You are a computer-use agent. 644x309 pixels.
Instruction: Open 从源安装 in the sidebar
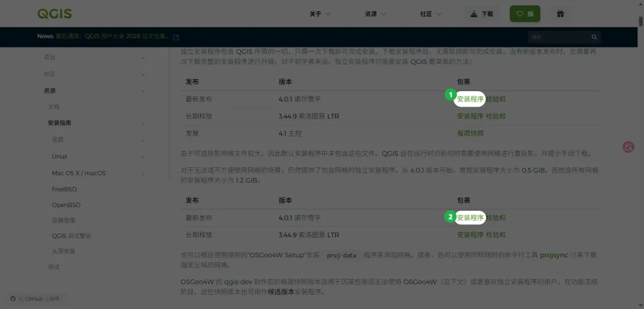click(x=64, y=251)
